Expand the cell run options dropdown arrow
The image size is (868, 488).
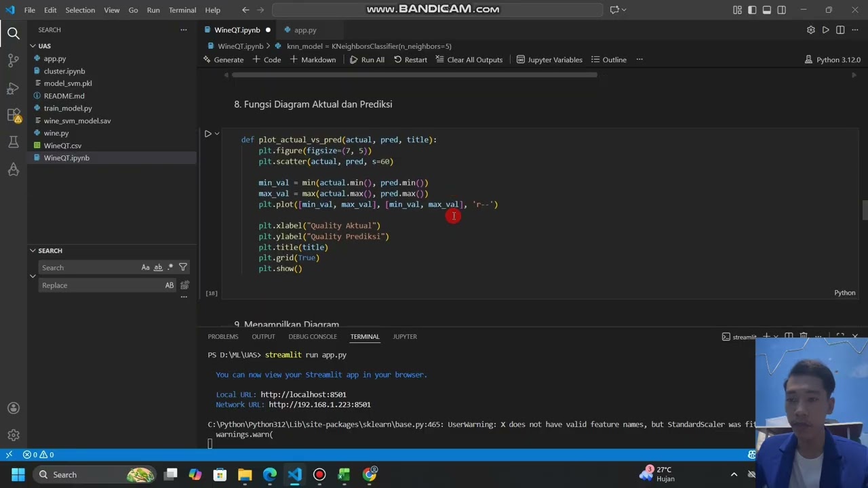217,134
